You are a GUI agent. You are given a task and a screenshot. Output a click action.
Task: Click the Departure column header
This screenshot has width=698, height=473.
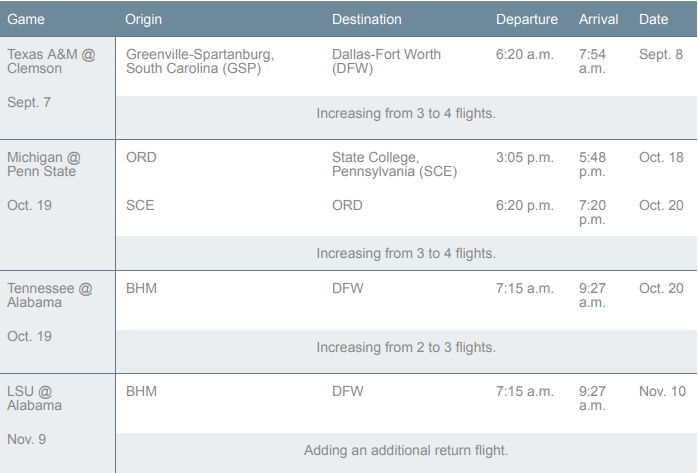point(527,20)
